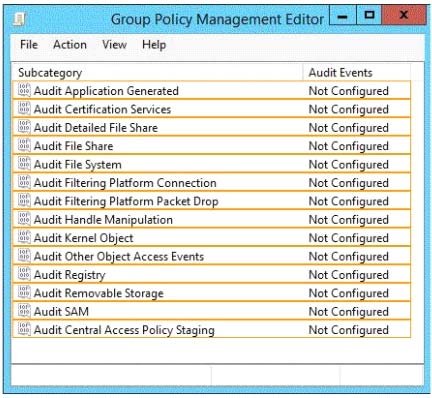Click Not Configured for Audit Certification Services

(349, 109)
